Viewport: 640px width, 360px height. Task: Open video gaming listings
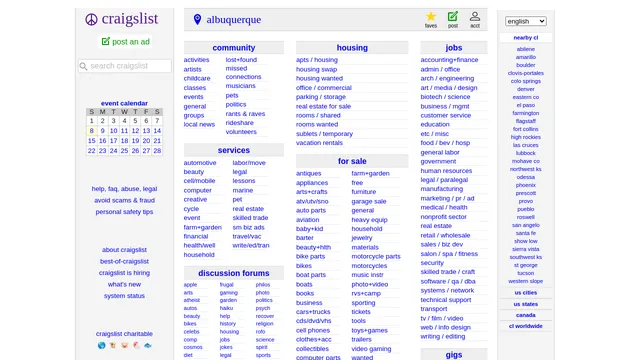pyautogui.click(x=371, y=349)
